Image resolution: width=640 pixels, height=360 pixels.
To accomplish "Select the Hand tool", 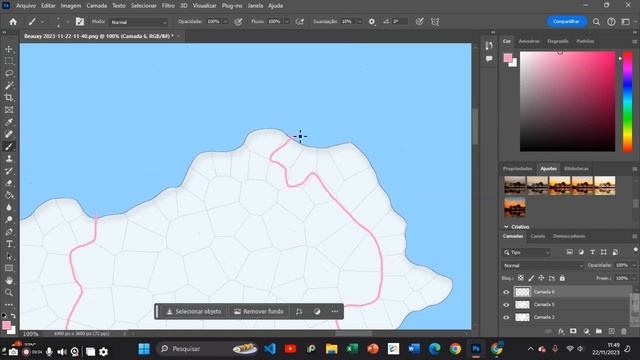I will (x=9, y=280).
